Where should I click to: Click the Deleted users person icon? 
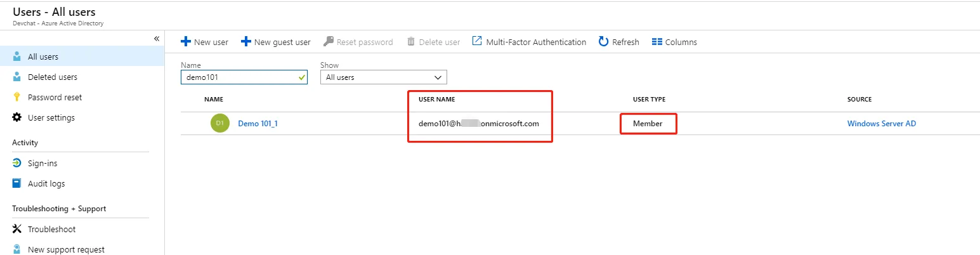[x=17, y=77]
